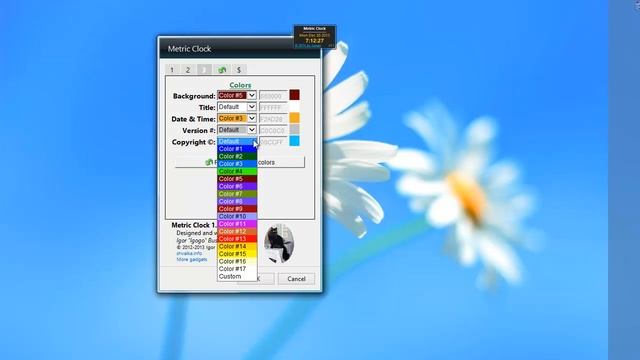The height and width of the screenshot is (360, 640).
Task: Click the Colors section heading
Action: pyautogui.click(x=240, y=85)
